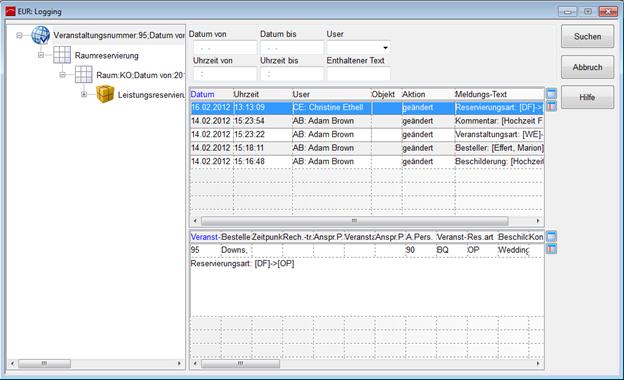Select the log entry at 15:16:48

pos(367,162)
